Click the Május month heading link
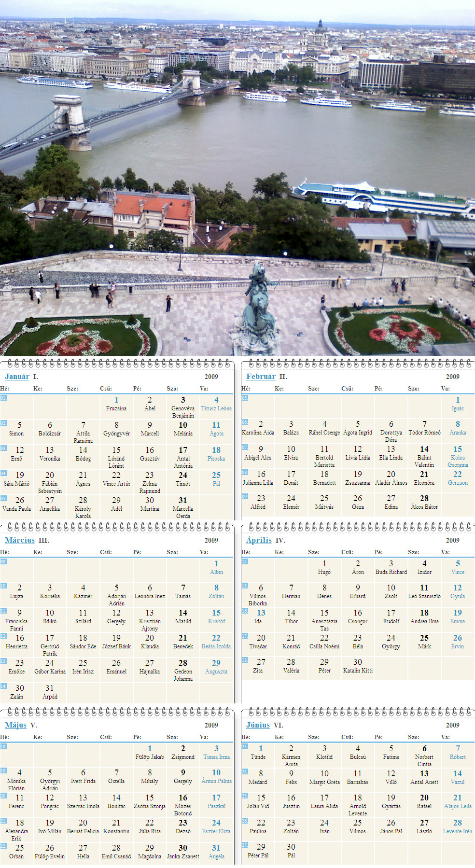Viewport: 475px width, 868px height. click(x=15, y=725)
